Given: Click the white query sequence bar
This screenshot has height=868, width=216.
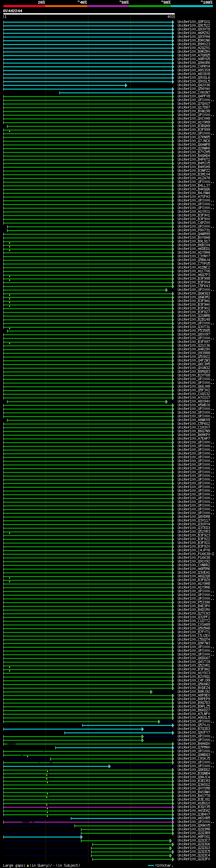Looking at the screenshot, I should 89,14.
